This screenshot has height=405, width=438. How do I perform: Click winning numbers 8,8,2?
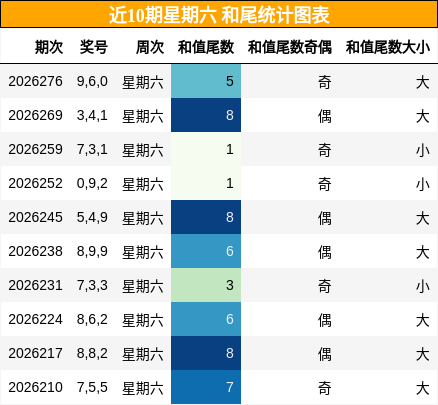tap(92, 354)
